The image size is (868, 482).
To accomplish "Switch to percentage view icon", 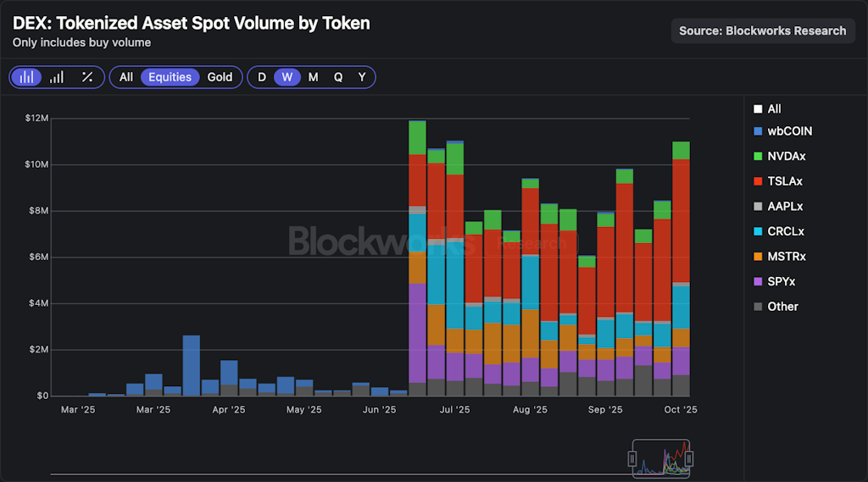I will click(87, 77).
